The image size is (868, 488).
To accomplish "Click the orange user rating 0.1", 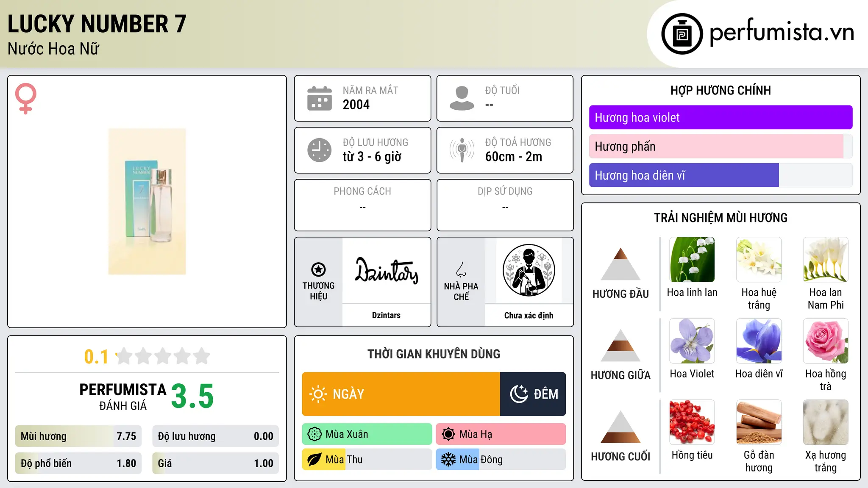I will coord(96,357).
